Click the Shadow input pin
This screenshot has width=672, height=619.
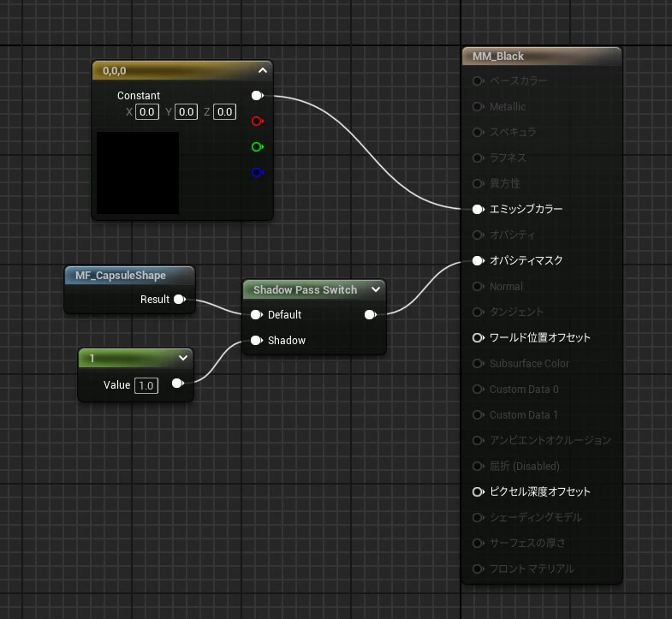point(256,341)
